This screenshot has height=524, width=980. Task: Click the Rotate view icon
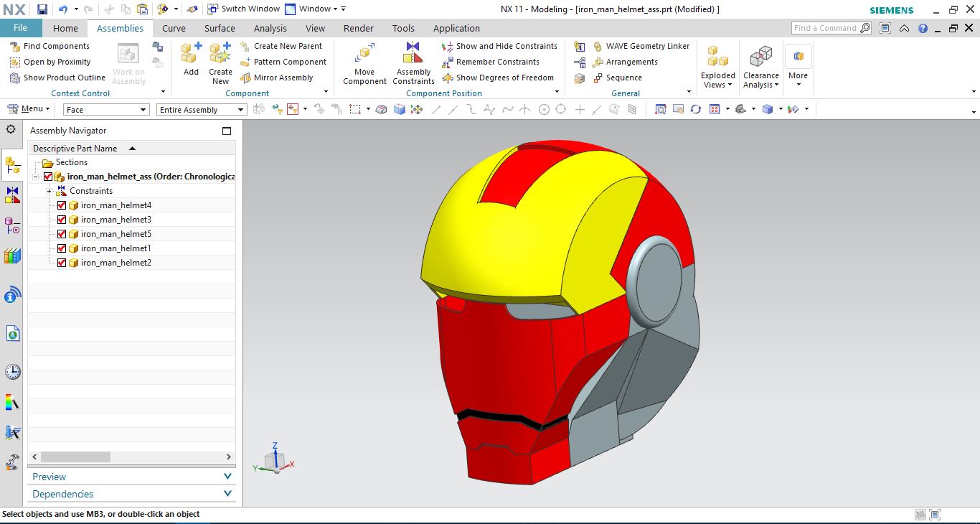[x=695, y=109]
